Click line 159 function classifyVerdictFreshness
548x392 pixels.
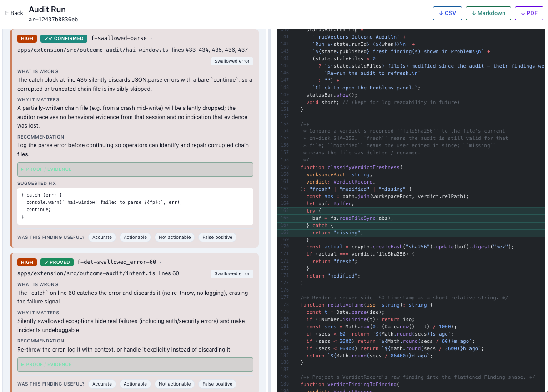coord(411,167)
